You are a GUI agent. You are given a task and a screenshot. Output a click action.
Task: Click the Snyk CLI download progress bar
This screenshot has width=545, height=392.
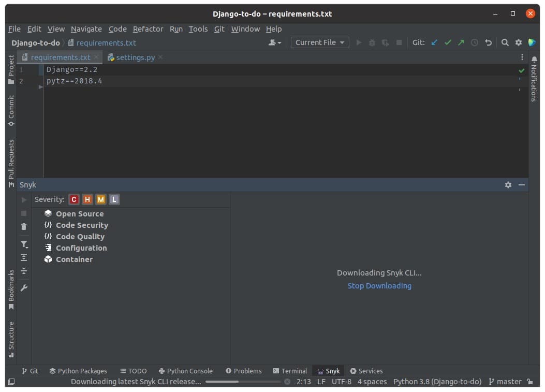[243, 382]
